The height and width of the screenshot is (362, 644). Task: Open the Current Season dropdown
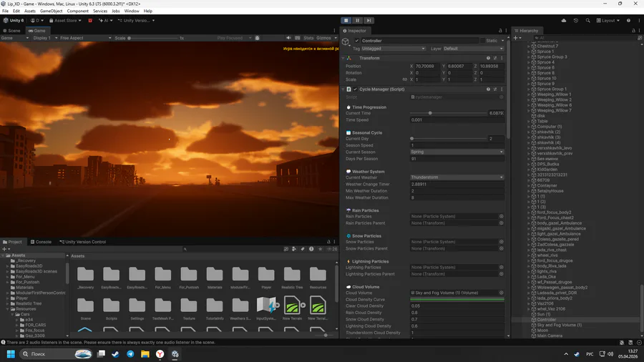457,152
